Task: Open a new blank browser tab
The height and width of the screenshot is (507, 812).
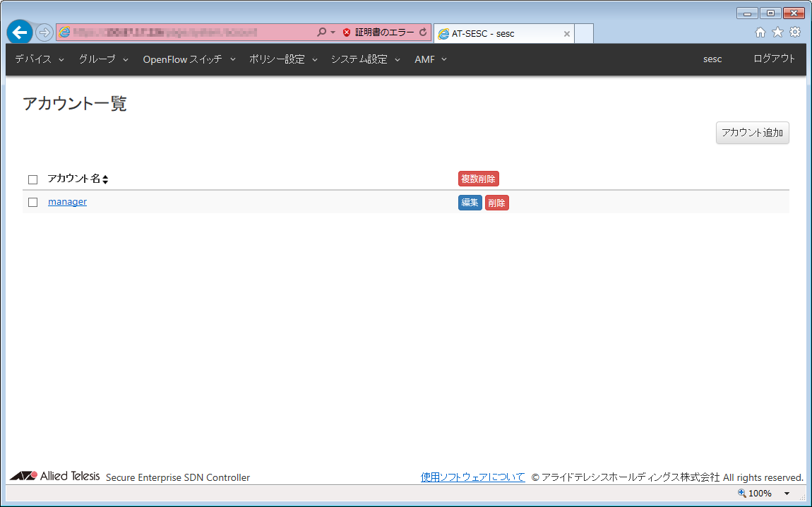Action: (x=584, y=34)
